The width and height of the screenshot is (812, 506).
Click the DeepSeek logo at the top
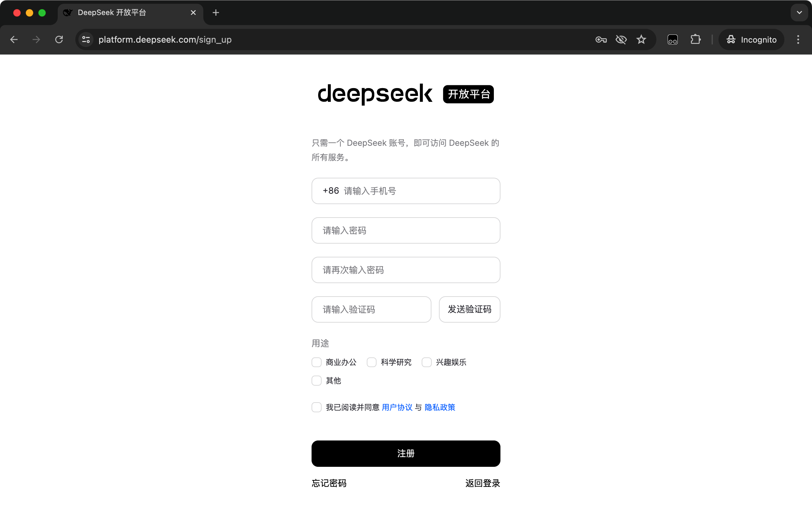(375, 94)
